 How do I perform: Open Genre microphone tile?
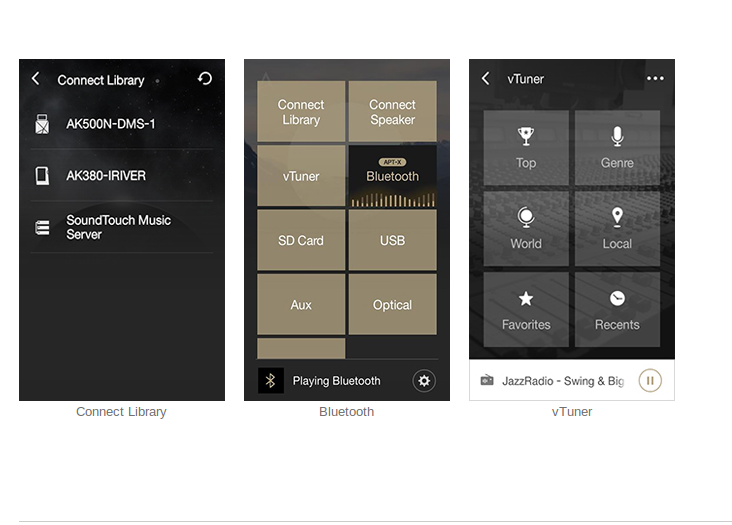[x=617, y=148]
